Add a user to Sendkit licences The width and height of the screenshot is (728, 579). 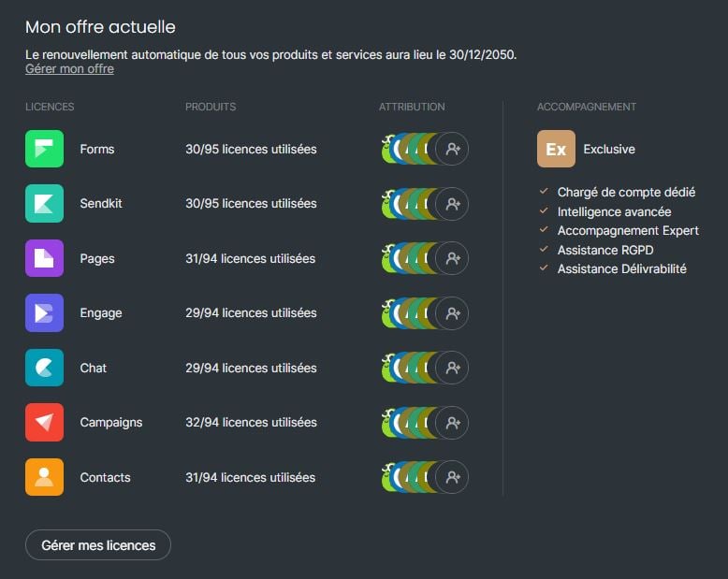pyautogui.click(x=453, y=204)
